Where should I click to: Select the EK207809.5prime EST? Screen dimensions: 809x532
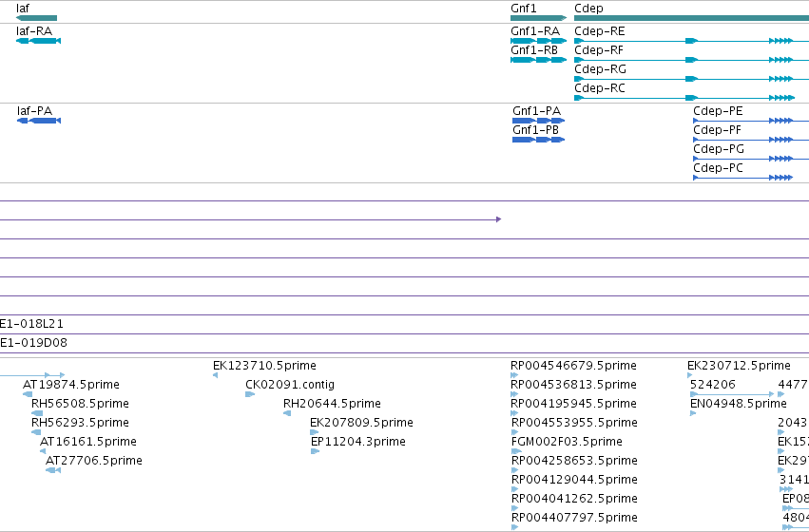coord(361,423)
